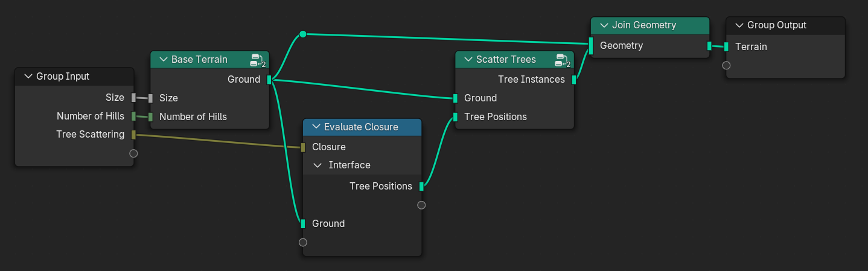Viewport: 868px width, 271px height.
Task: Click the Closure input socket on Evaluate Closure
Action: pos(303,147)
